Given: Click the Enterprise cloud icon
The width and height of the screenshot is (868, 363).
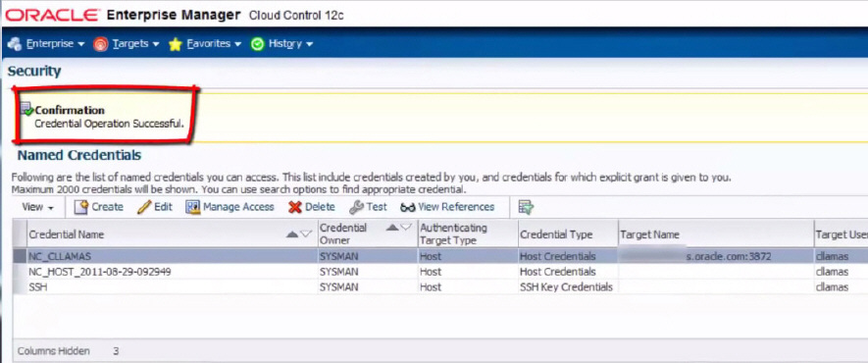Looking at the screenshot, I should [15, 44].
